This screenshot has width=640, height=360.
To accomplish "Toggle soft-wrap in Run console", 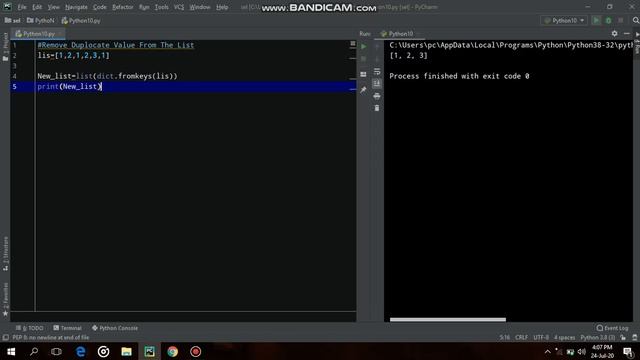I will pos(377,71).
